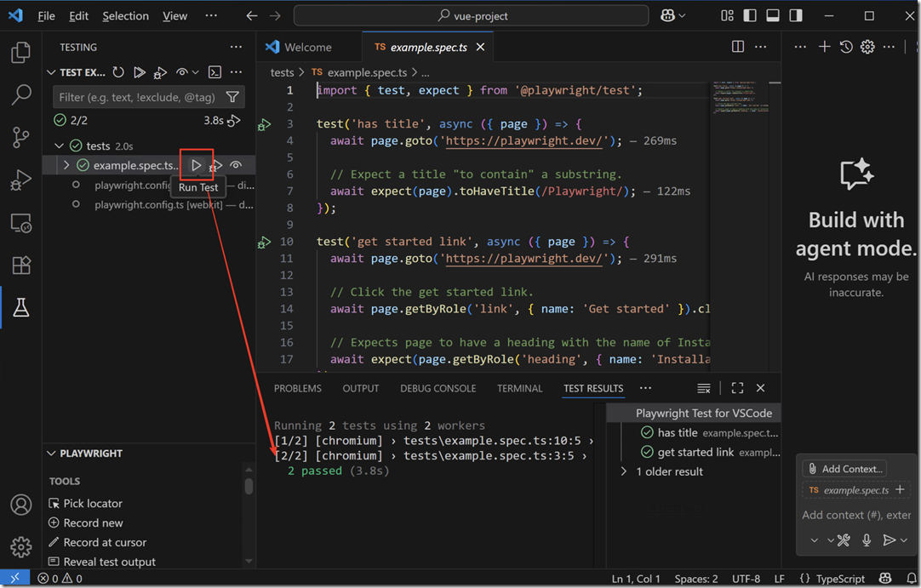The height and width of the screenshot is (588, 921).
Task: Click the Add Context button in chat
Action: coord(845,469)
